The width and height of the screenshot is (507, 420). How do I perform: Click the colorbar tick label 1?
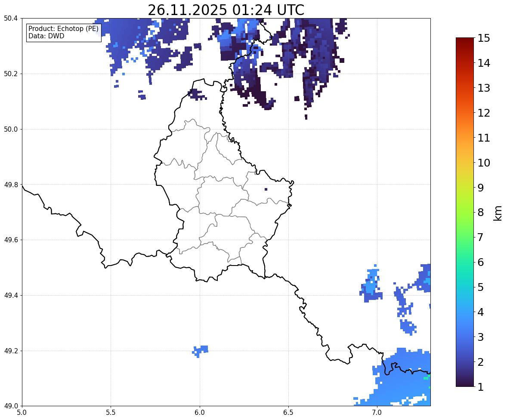[480, 387]
